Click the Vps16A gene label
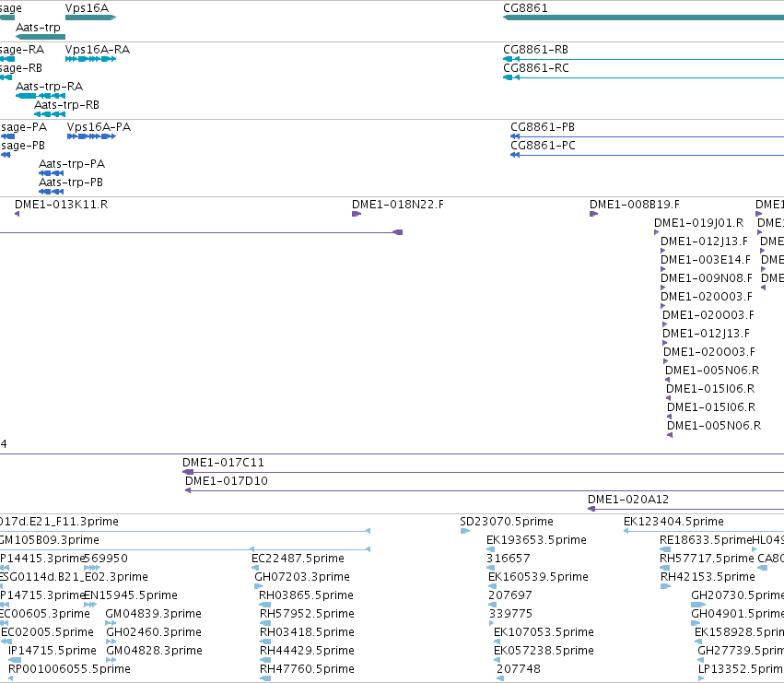This screenshot has width=784, height=683. [87, 8]
